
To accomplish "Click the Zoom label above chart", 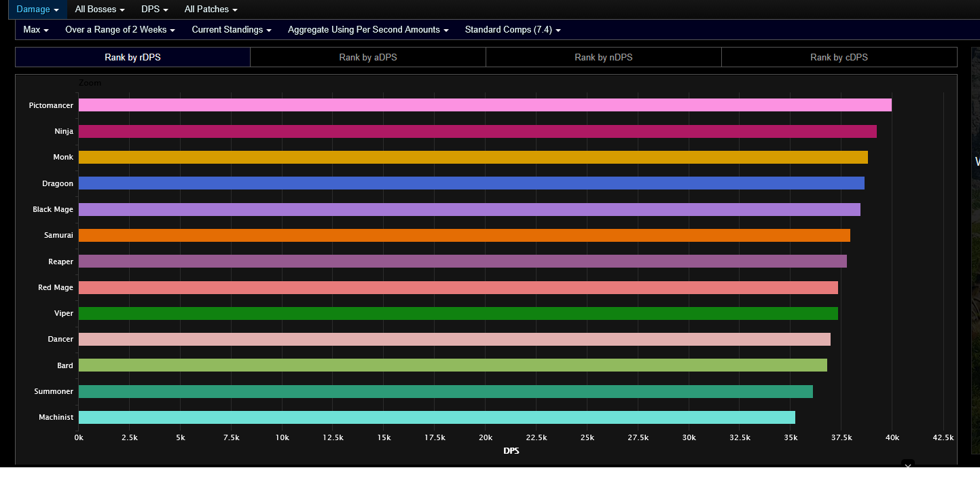I will [90, 83].
